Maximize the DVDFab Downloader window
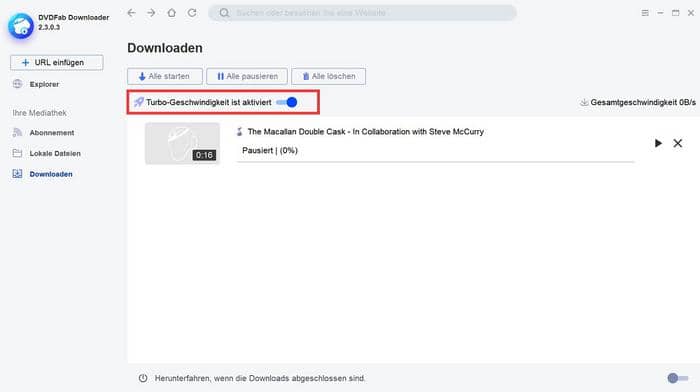The height and width of the screenshot is (392, 700). 675,13
